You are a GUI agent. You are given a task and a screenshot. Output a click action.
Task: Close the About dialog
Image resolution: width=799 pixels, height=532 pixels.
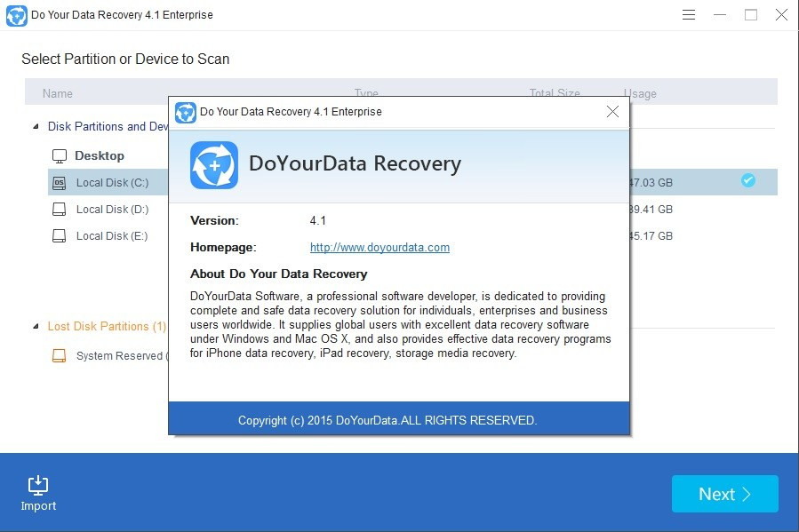pos(612,112)
